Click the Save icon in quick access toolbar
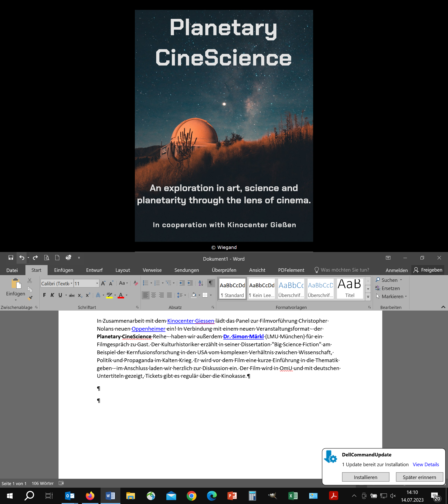Screen dimensions: 448x504 [10, 258]
